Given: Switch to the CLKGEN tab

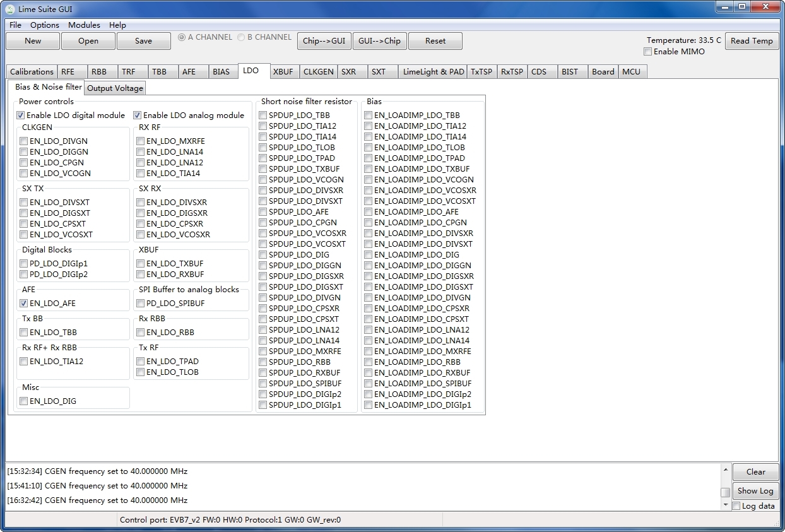Looking at the screenshot, I should pyautogui.click(x=319, y=71).
